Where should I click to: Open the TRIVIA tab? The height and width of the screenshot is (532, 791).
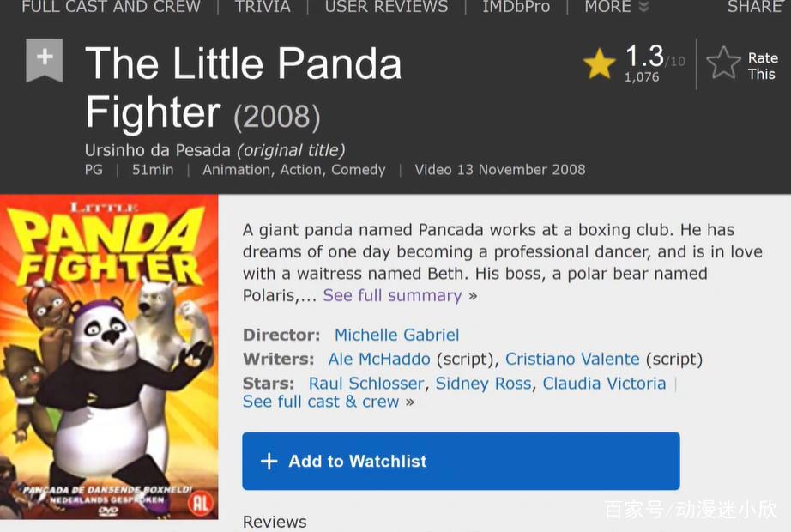point(263,7)
